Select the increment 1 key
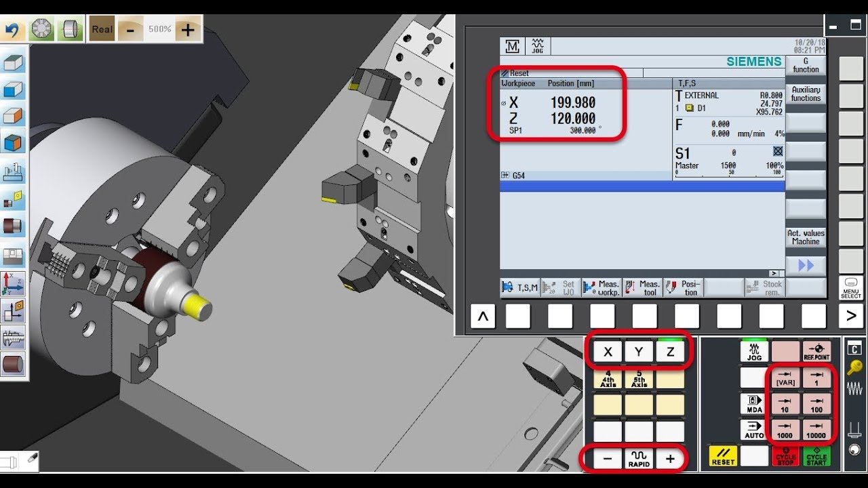868x488 pixels. click(816, 378)
